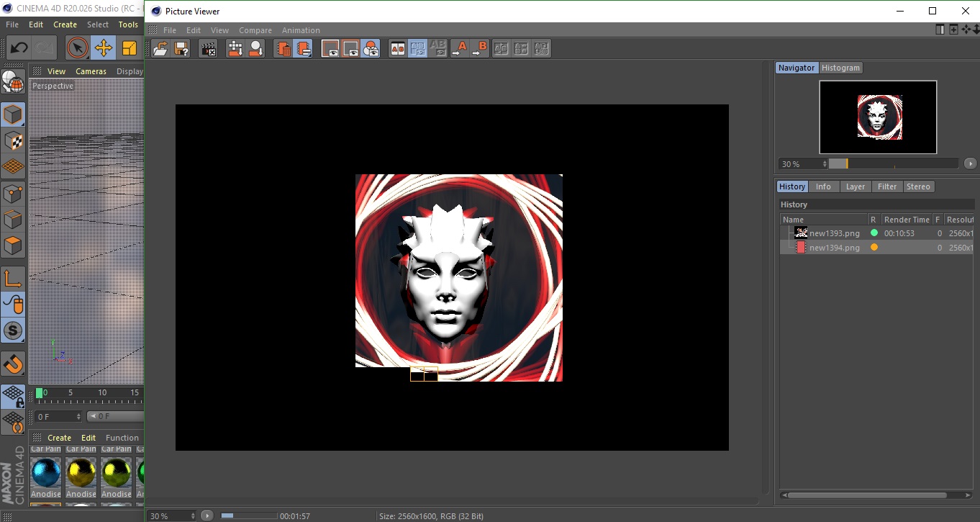Open Picture Viewer File menu
The width and height of the screenshot is (980, 522).
point(170,30)
